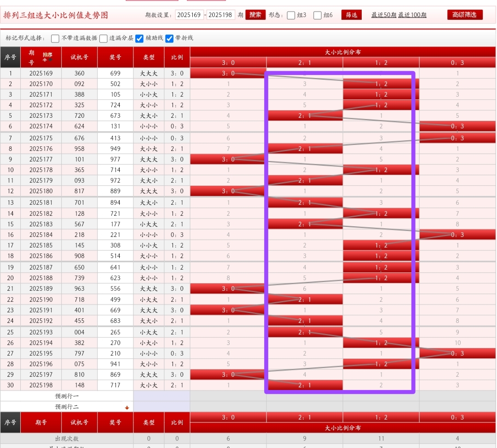Select the highlighted 3:0 cell in row 2025169
This screenshot has width=497, height=448.
pyautogui.click(x=228, y=73)
